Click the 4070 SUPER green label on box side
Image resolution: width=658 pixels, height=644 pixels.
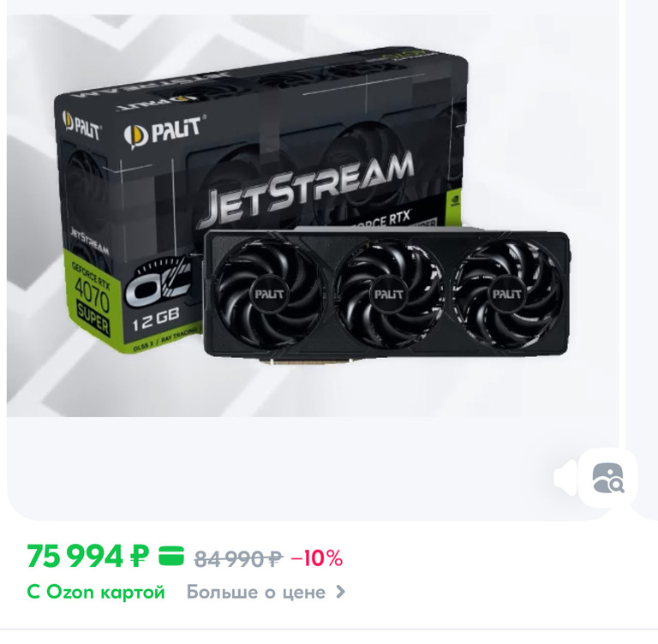(92, 300)
